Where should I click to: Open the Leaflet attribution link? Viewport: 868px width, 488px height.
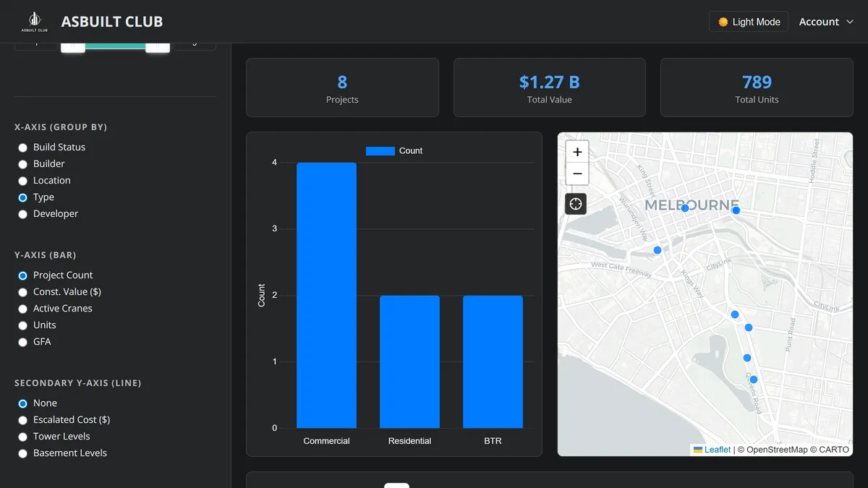[717, 450]
